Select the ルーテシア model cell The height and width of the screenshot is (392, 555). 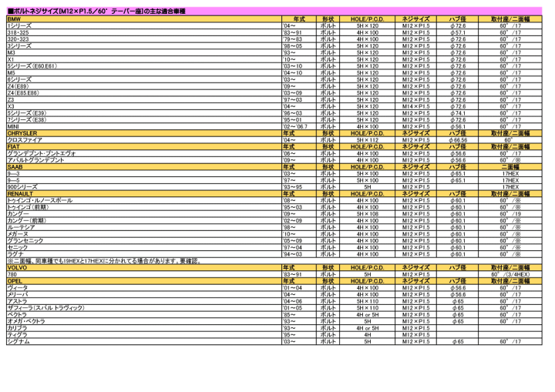pos(144,227)
